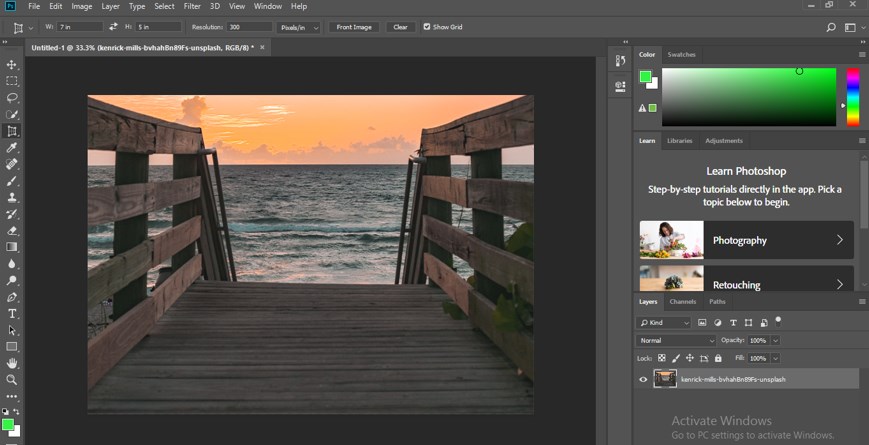Toggle pixel layers filter in Layers panel
The width and height of the screenshot is (869, 445).
click(x=702, y=323)
